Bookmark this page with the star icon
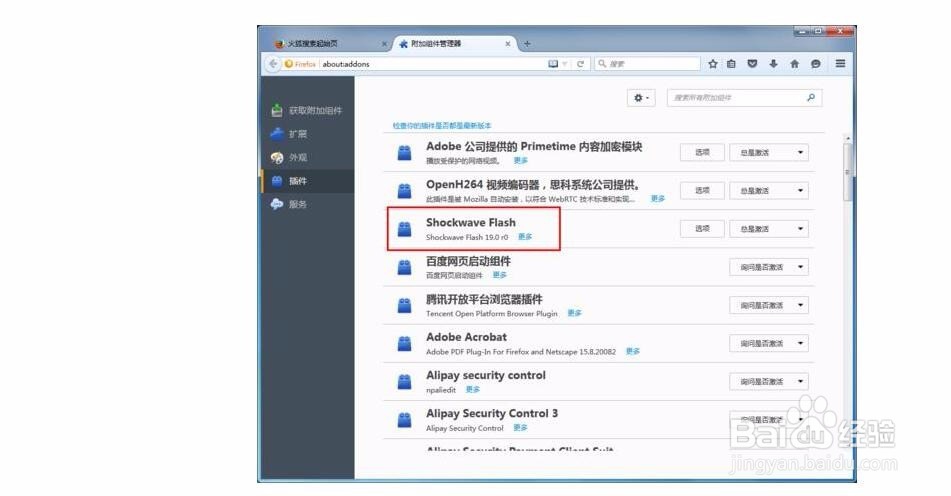The height and width of the screenshot is (496, 951). (x=713, y=64)
